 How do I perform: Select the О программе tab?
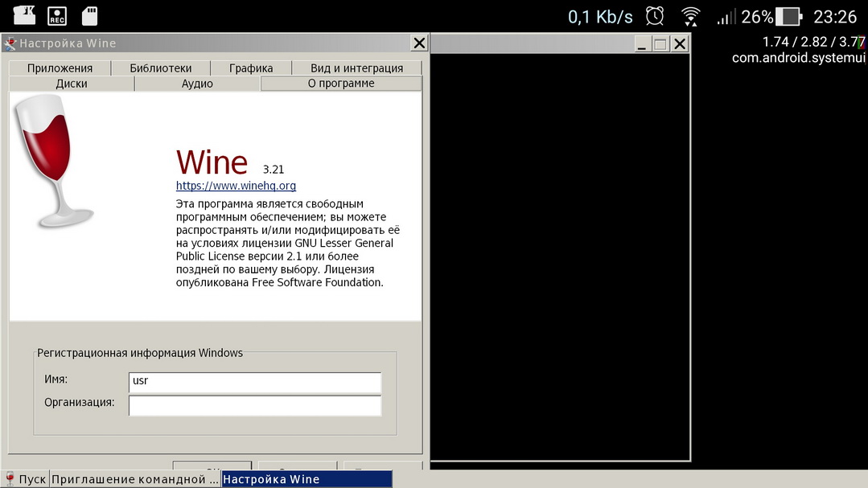341,83
